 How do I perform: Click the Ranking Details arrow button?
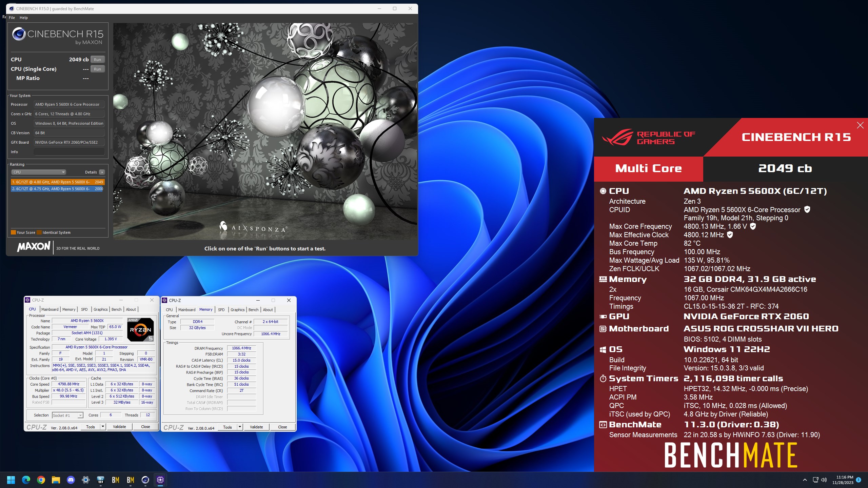[x=102, y=172]
